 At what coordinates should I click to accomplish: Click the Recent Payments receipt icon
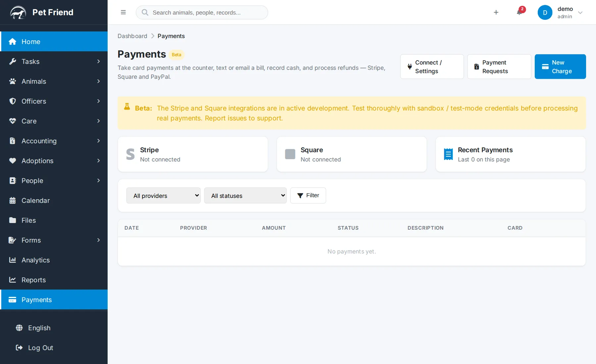[x=448, y=154]
